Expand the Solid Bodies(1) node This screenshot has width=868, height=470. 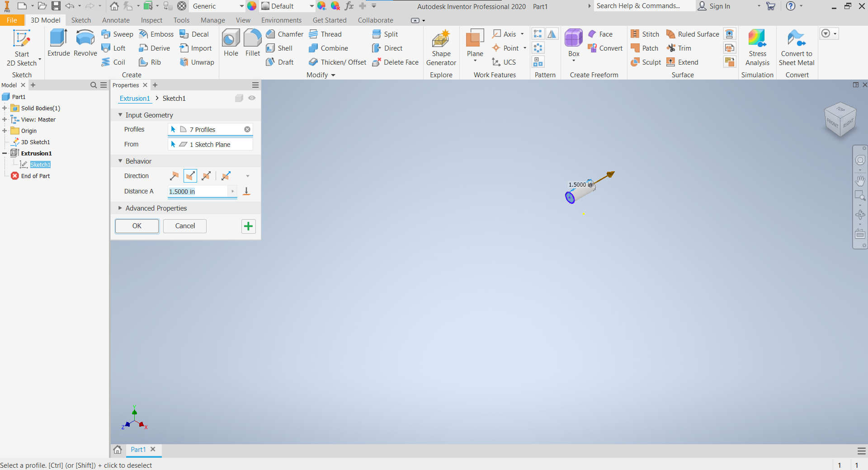click(x=5, y=108)
